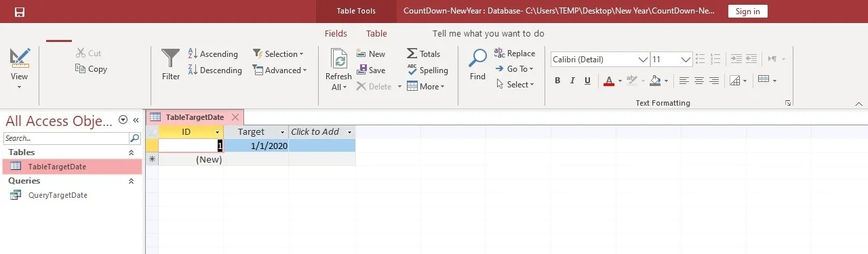Click the Table Tools contextual tab
The width and height of the screenshot is (868, 254).
(356, 11)
